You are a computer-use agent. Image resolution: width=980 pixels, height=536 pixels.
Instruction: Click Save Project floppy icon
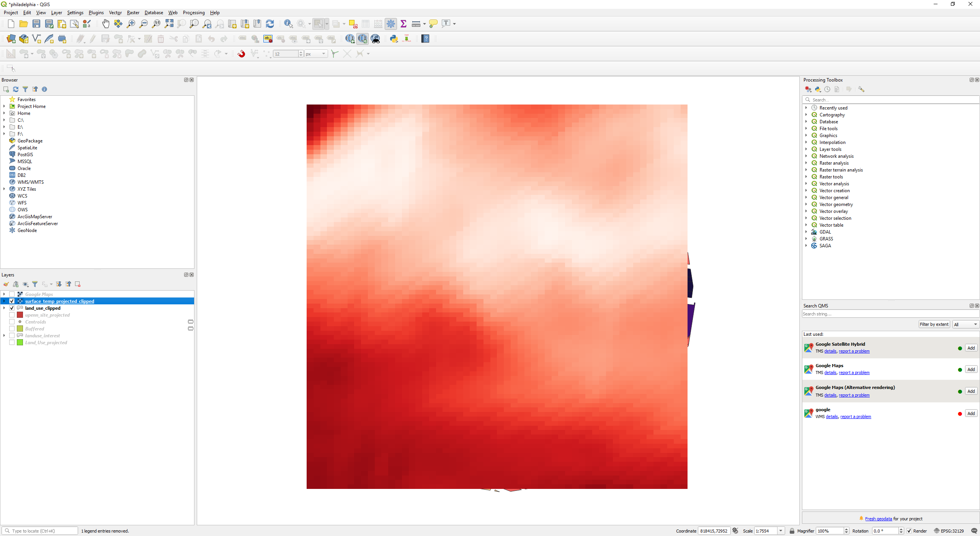36,24
